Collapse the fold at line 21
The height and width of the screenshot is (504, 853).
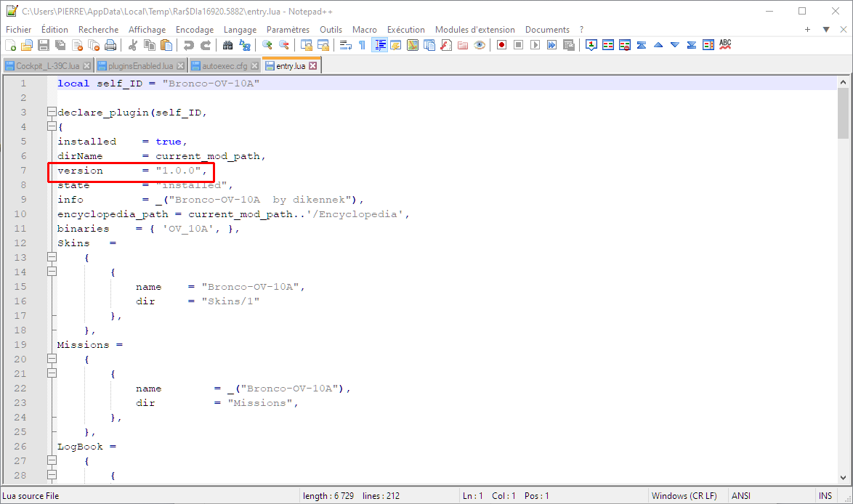pos(52,373)
